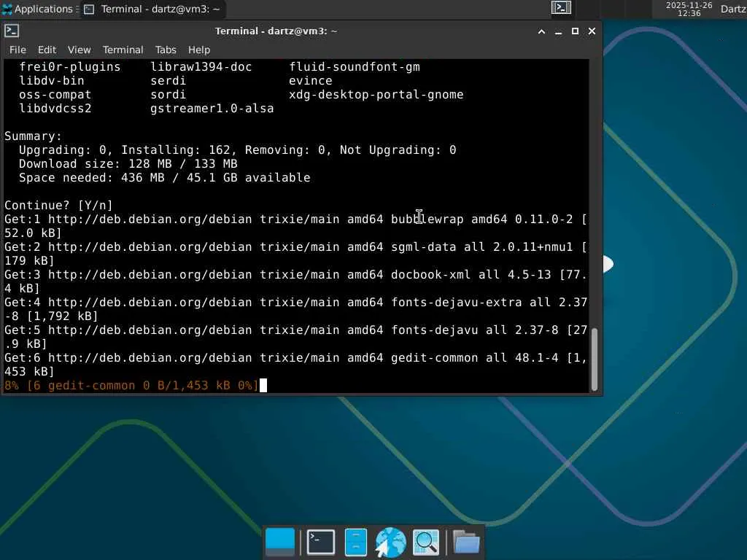Viewport: 747px width, 560px height.
Task: Click the package name 'libraw1394-doc'
Action: (201, 66)
